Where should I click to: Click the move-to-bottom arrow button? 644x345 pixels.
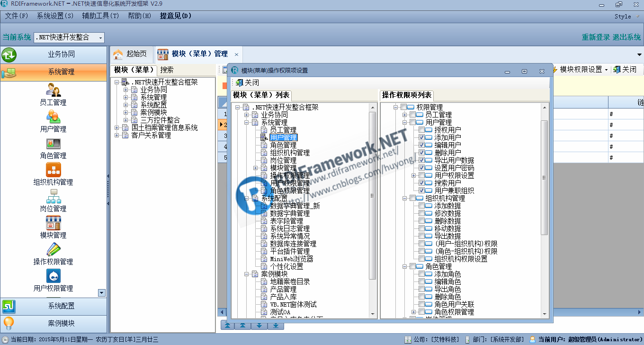275,326
